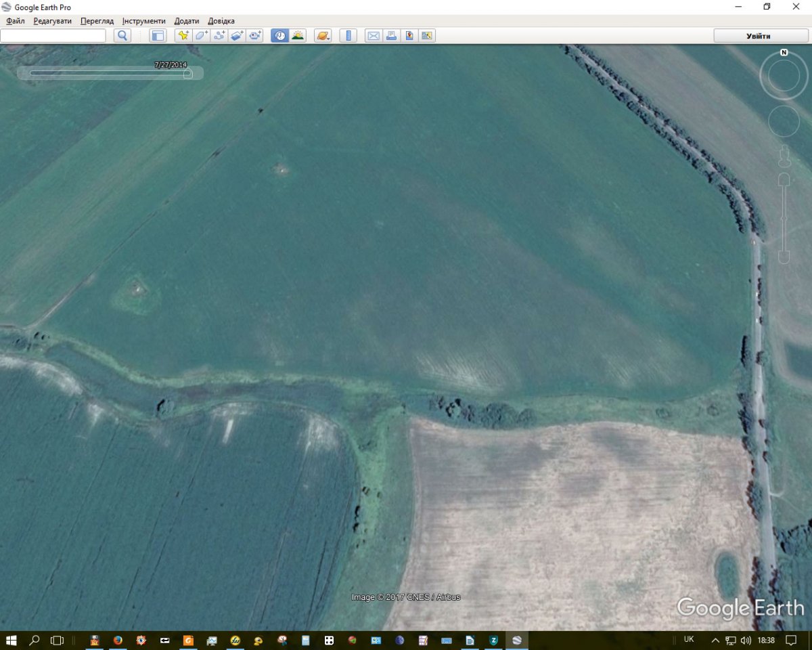Viewport: 812px width, 650px height.
Task: Click the look-around compass ring
Action: pos(784,77)
